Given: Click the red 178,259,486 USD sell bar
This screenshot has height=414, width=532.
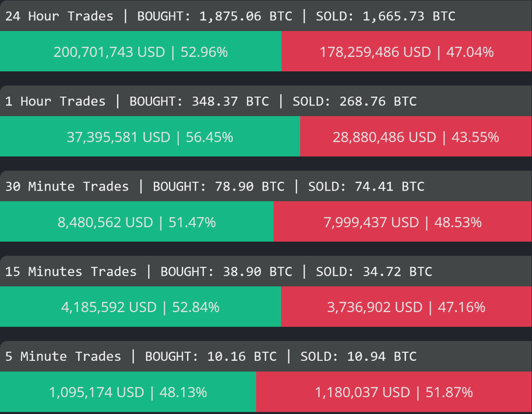Looking at the screenshot, I should pos(407,52).
